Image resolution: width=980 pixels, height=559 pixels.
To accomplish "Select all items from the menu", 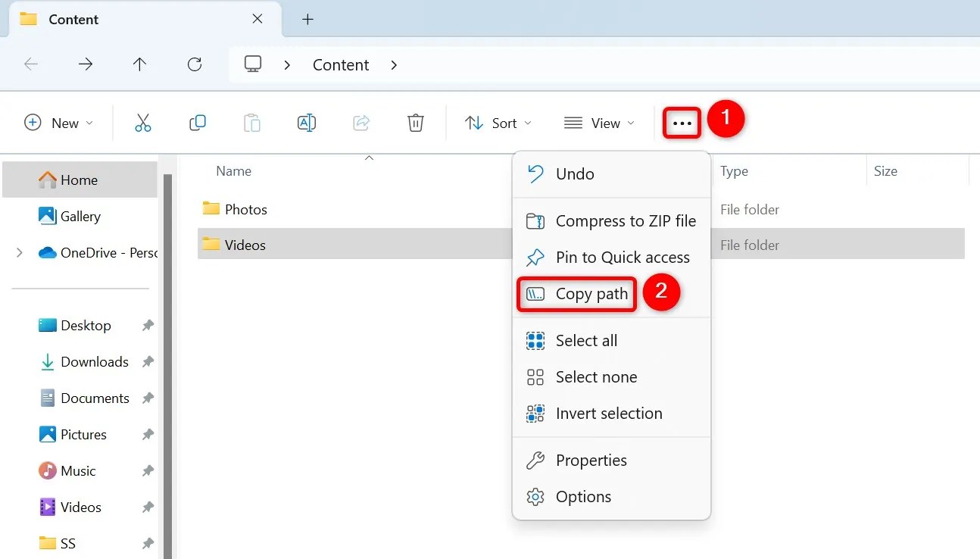I will 585,340.
